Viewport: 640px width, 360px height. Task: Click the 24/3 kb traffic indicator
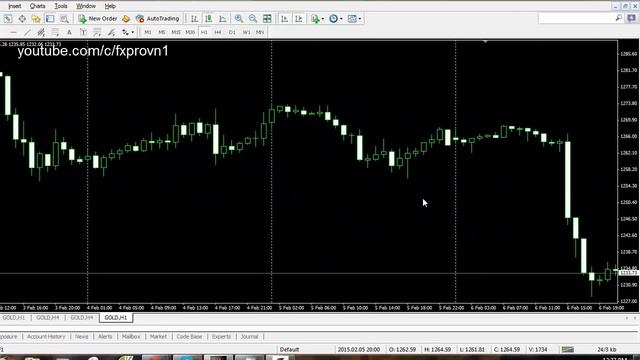[x=607, y=350]
